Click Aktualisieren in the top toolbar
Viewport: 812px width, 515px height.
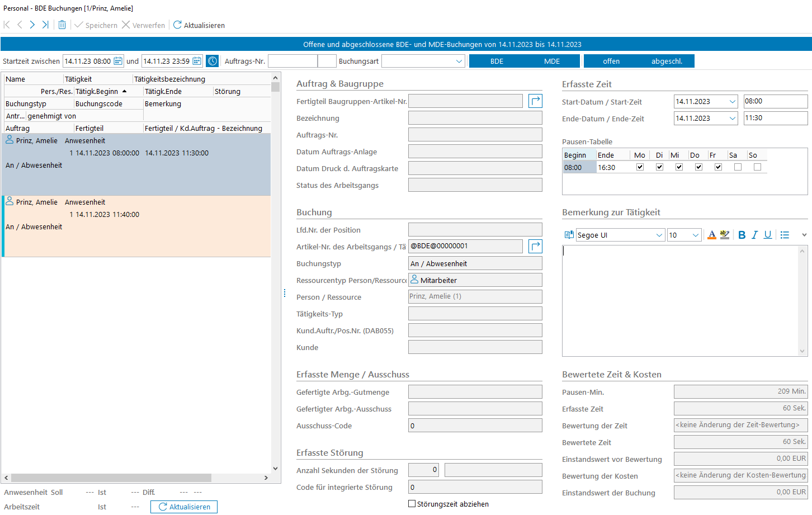199,25
